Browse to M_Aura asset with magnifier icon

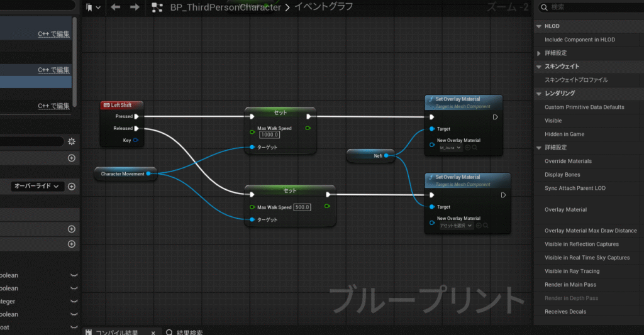tap(475, 148)
